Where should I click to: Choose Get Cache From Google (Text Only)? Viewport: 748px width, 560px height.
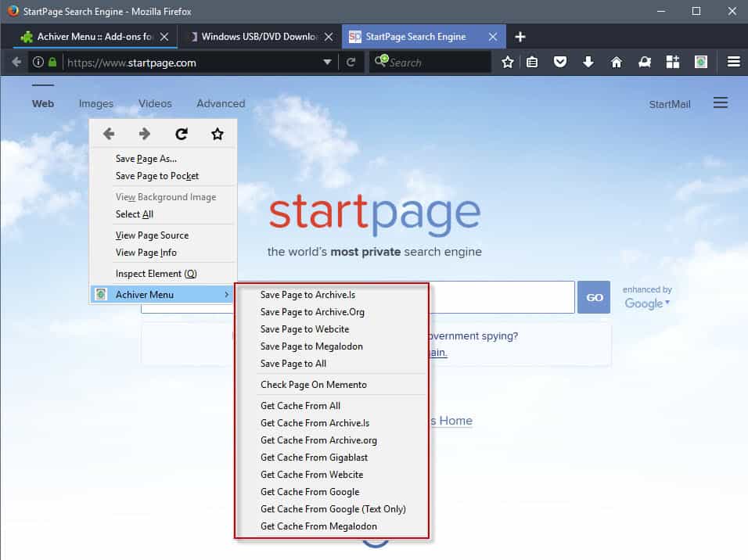tap(332, 509)
